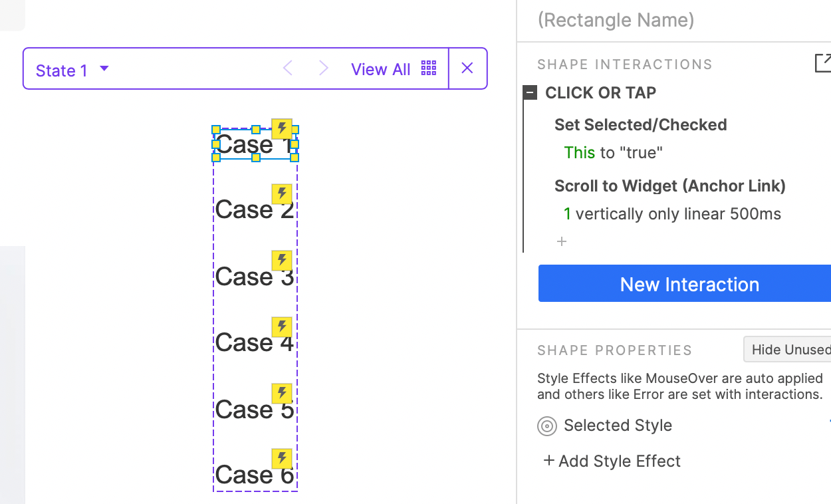Viewport: 831px width, 504px height.
Task: Click the lightning interaction badge on Case 4
Action: (282, 326)
